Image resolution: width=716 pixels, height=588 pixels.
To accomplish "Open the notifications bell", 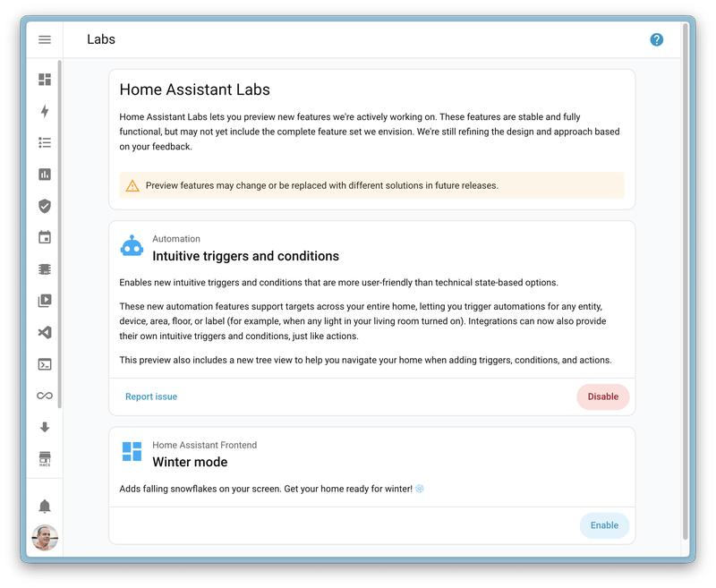I will (45, 507).
